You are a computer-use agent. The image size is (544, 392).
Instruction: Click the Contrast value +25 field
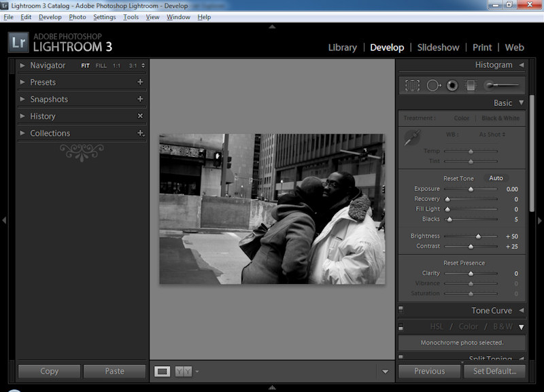(x=512, y=247)
